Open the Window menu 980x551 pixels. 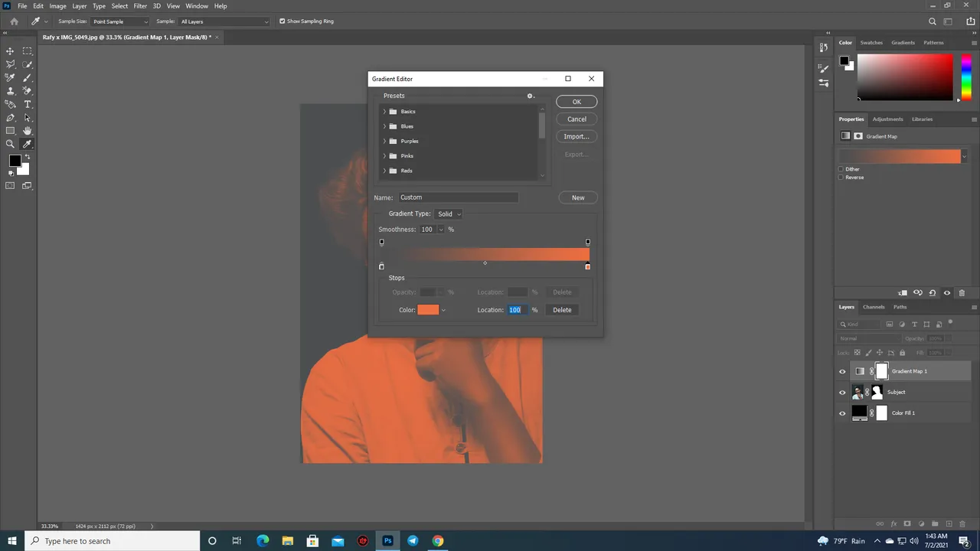197,6
